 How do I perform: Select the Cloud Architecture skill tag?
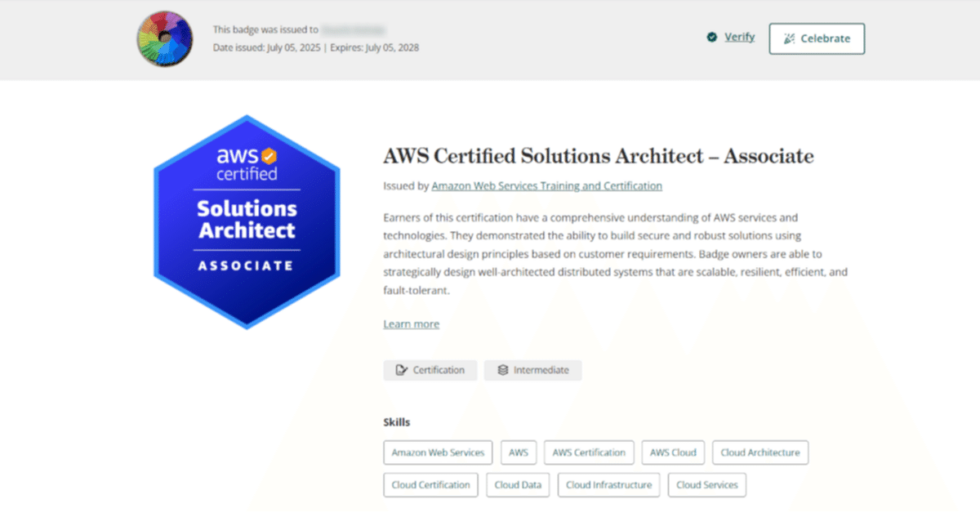click(x=760, y=453)
